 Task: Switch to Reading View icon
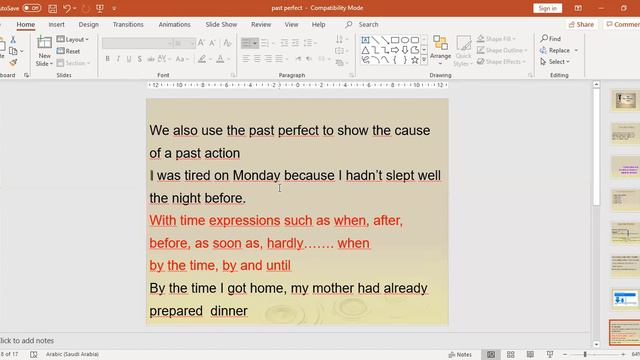530,354
